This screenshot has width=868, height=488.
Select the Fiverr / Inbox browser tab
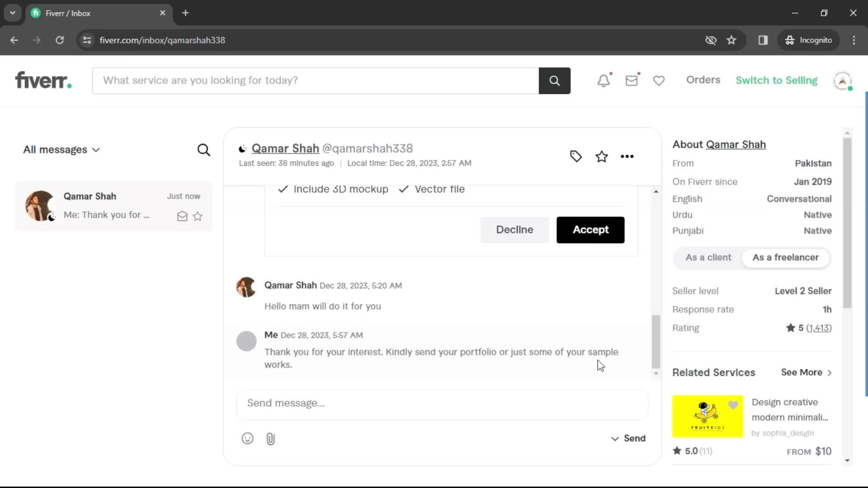click(x=99, y=13)
